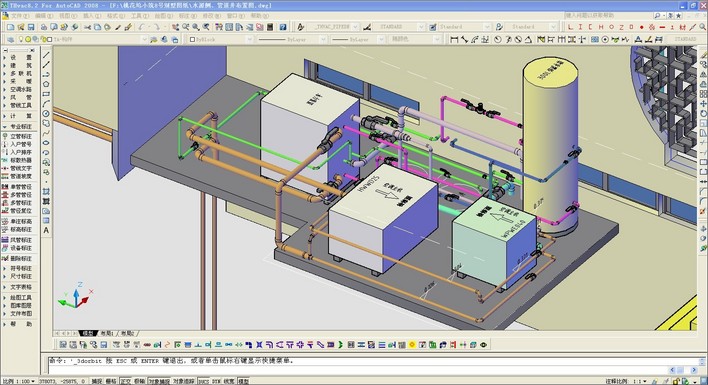Open Help via blue question mark icon
The width and height of the screenshot is (708, 385).
tap(283, 27)
